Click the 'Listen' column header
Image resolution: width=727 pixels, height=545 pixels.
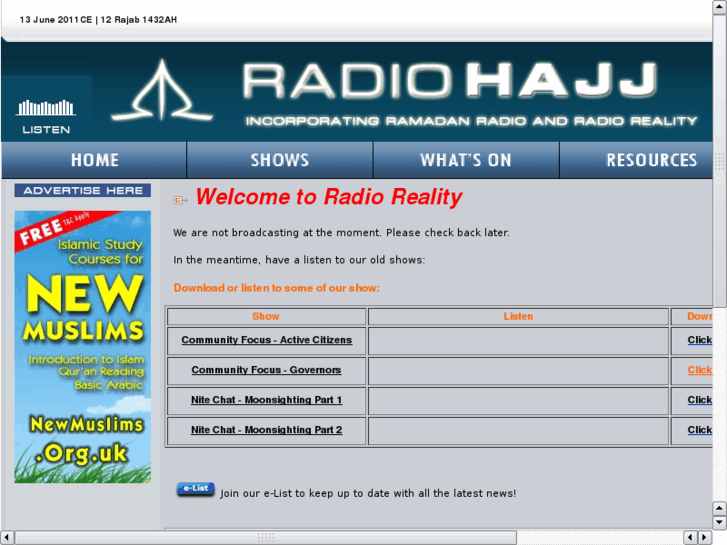tap(518, 316)
